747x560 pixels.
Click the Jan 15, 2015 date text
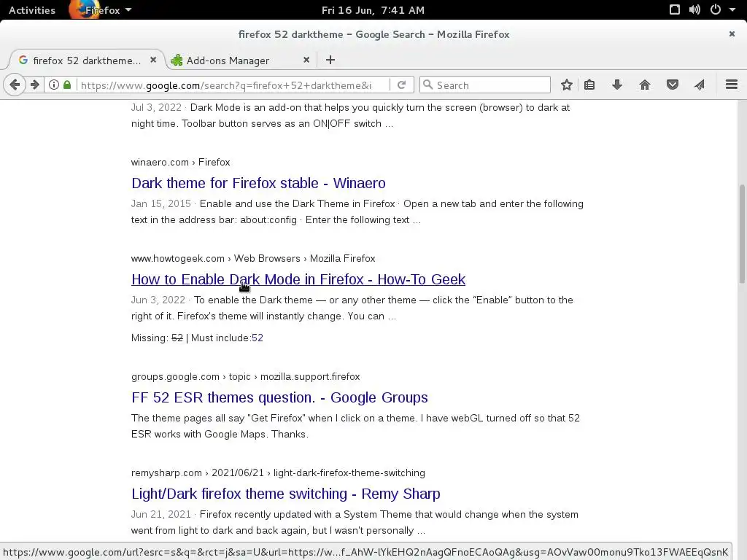click(x=160, y=204)
